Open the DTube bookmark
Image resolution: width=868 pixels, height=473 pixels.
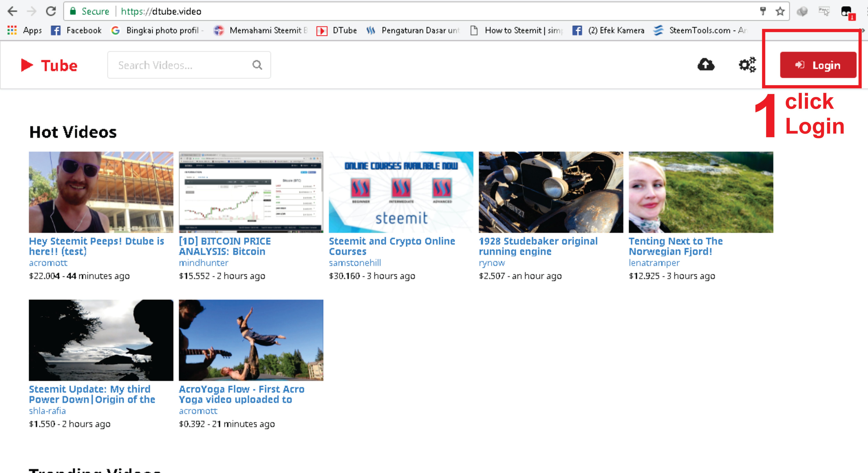[x=337, y=30]
